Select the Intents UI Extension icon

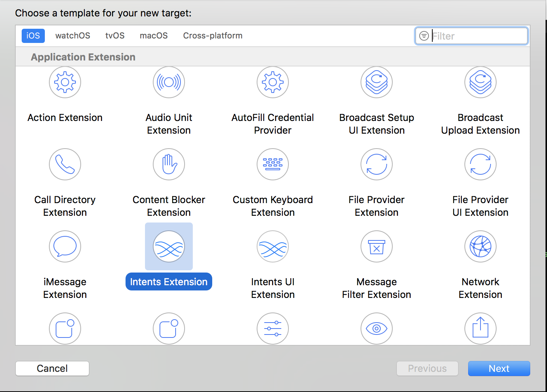click(273, 246)
